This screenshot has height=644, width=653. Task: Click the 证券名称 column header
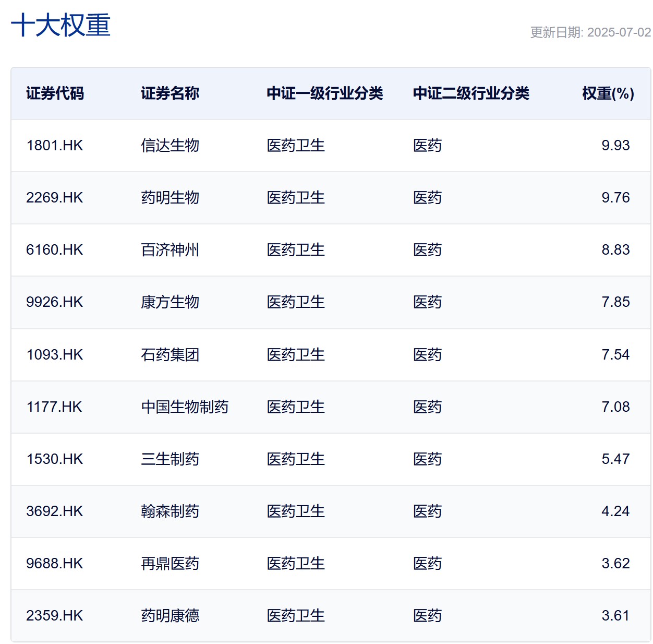tap(170, 93)
